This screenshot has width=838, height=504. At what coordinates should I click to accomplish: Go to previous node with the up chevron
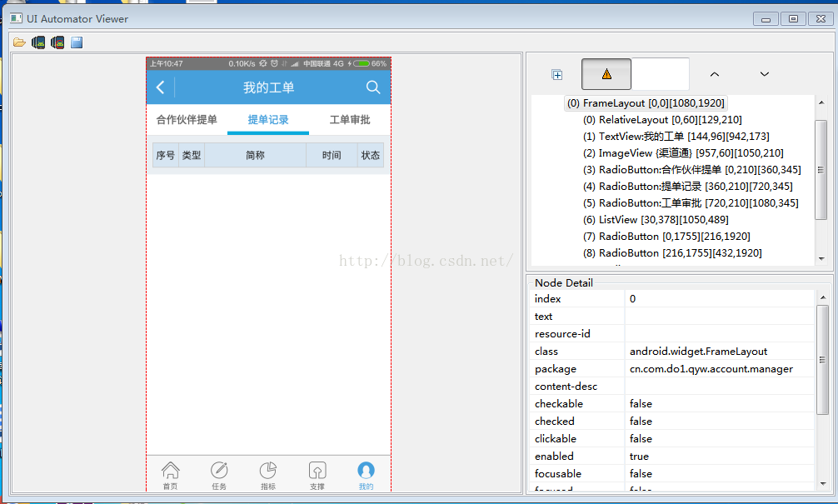click(x=715, y=74)
